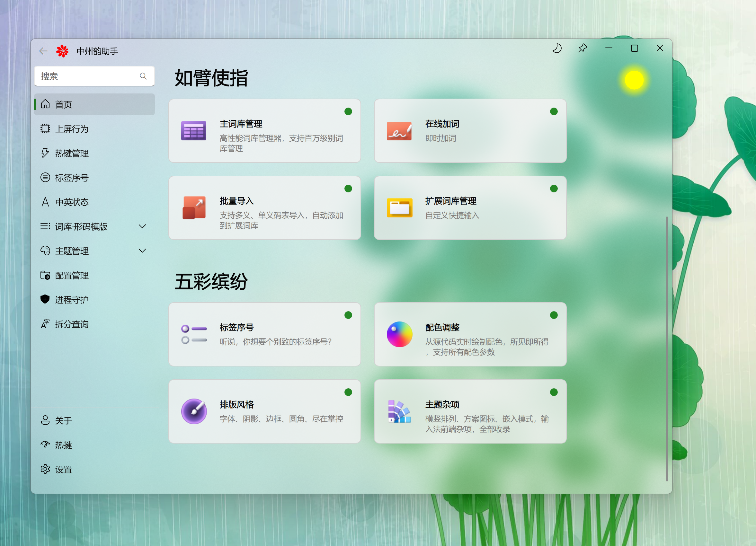The width and height of the screenshot is (756, 546).
Task: Open 热键管理 sidebar item
Action: 72,153
